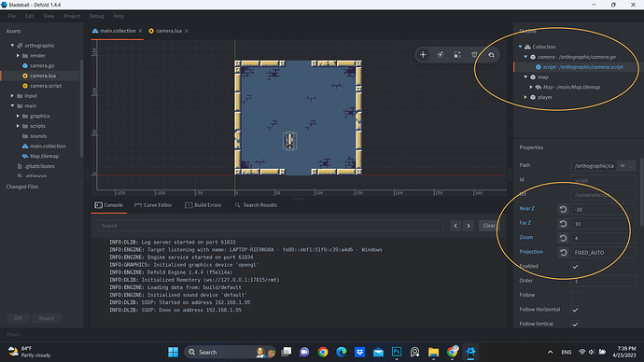Click the Path resource open arrow icon
644x362 pixels.
[623, 166]
